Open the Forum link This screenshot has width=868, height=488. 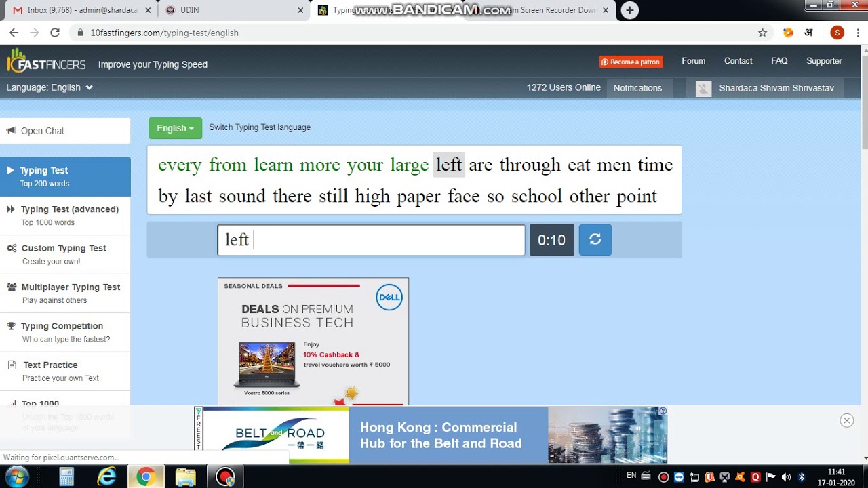tap(693, 61)
